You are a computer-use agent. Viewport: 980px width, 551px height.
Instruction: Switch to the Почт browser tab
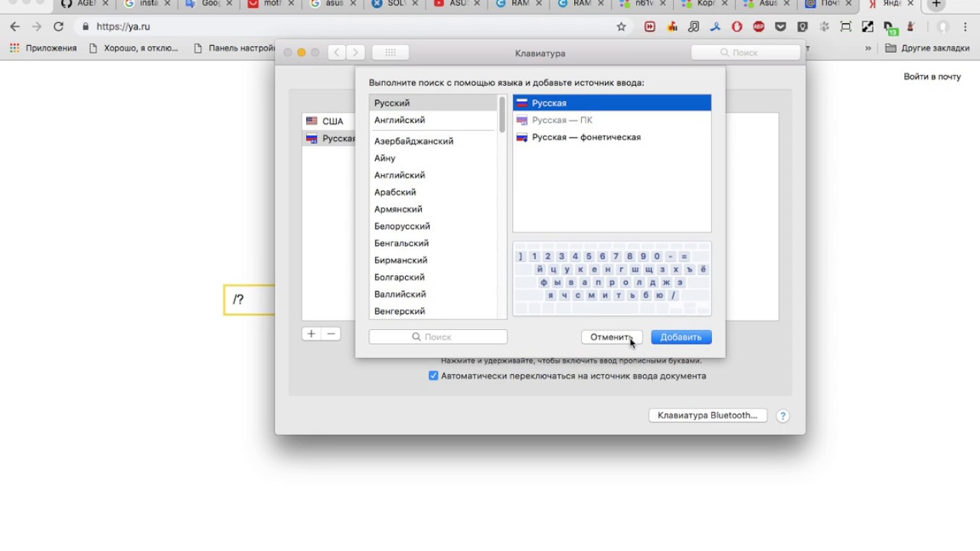[828, 4]
